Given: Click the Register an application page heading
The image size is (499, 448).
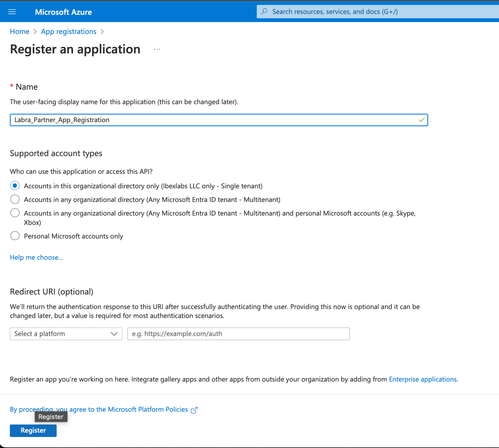Looking at the screenshot, I should 75,49.
